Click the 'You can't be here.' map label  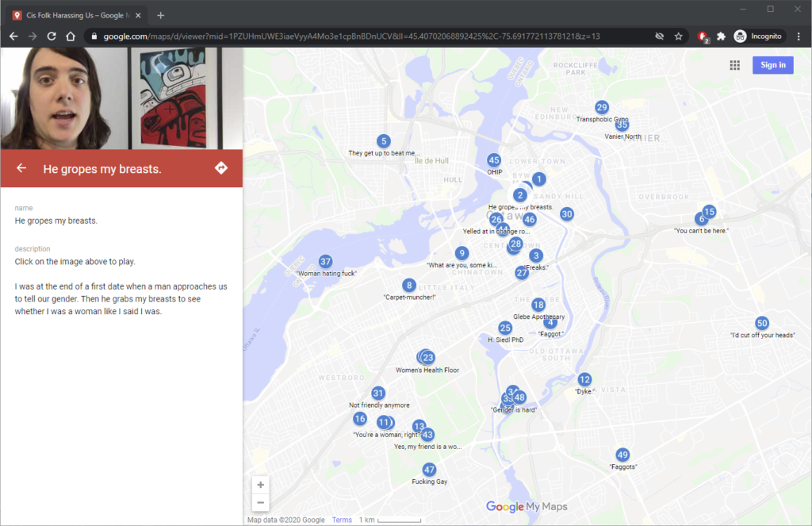[x=701, y=231]
